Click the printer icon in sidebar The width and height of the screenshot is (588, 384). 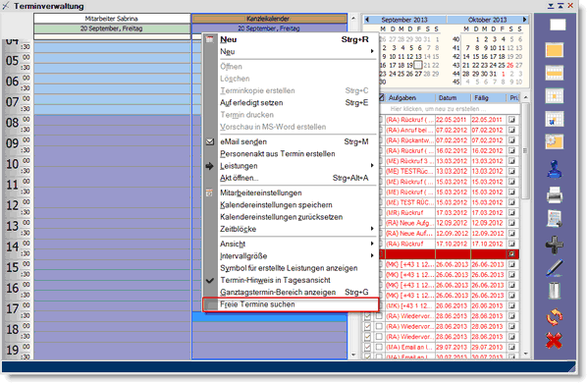(555, 195)
